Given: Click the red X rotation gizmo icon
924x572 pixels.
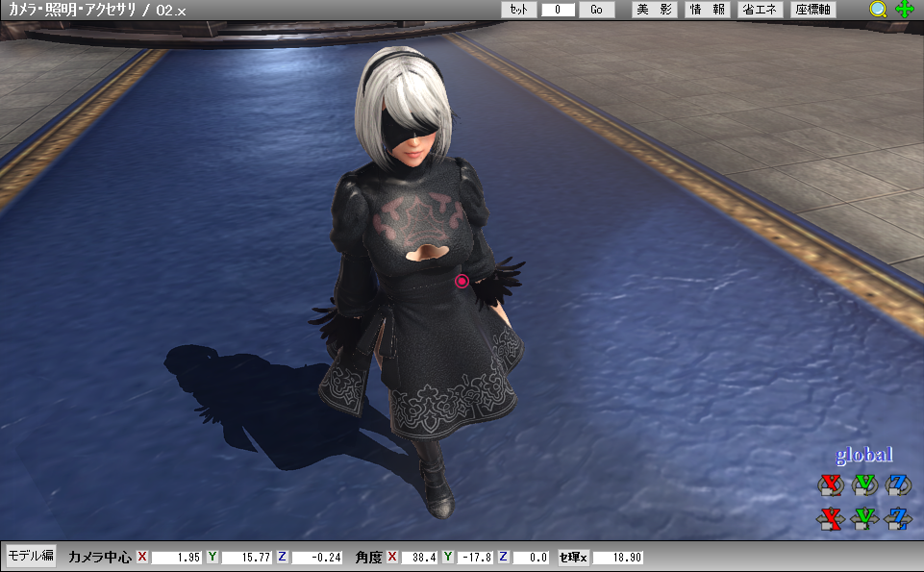Looking at the screenshot, I should pos(829,485).
